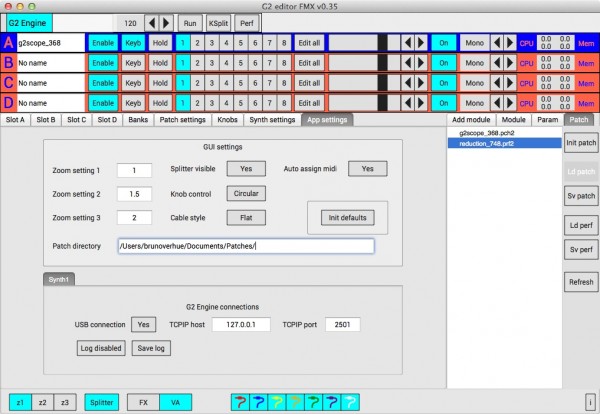600x414 pixels.
Task: Toggle On button for slot C
Action: (x=443, y=83)
